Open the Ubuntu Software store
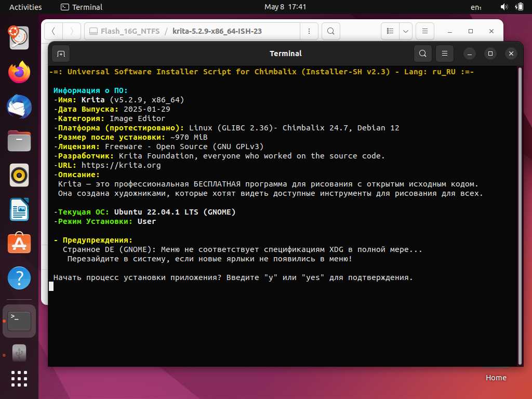The image size is (532, 399). [x=19, y=244]
